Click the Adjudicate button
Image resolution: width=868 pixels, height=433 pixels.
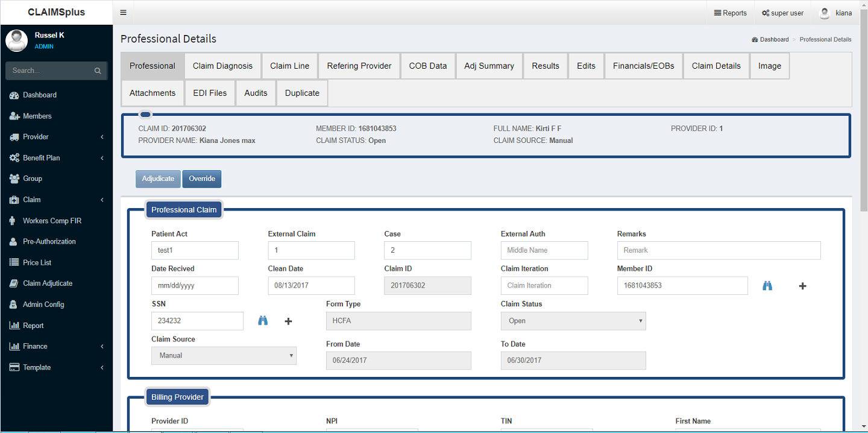click(158, 179)
